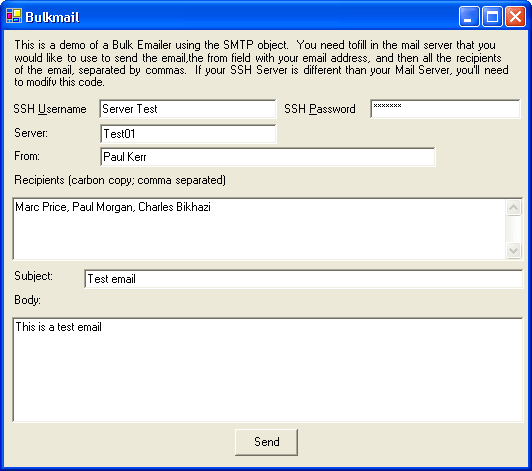Minimize the Bulkmail window
The width and height of the screenshot is (532, 471).
(x=469, y=16)
